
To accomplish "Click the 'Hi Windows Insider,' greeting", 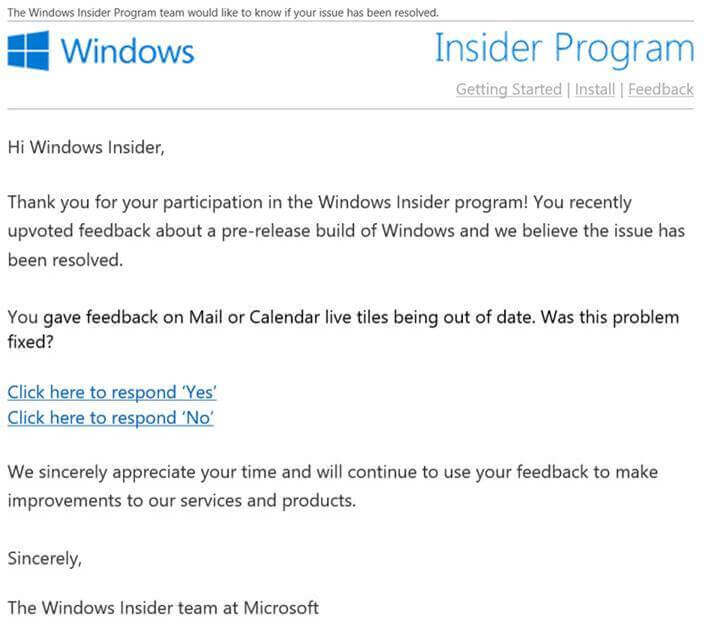I will [x=86, y=147].
